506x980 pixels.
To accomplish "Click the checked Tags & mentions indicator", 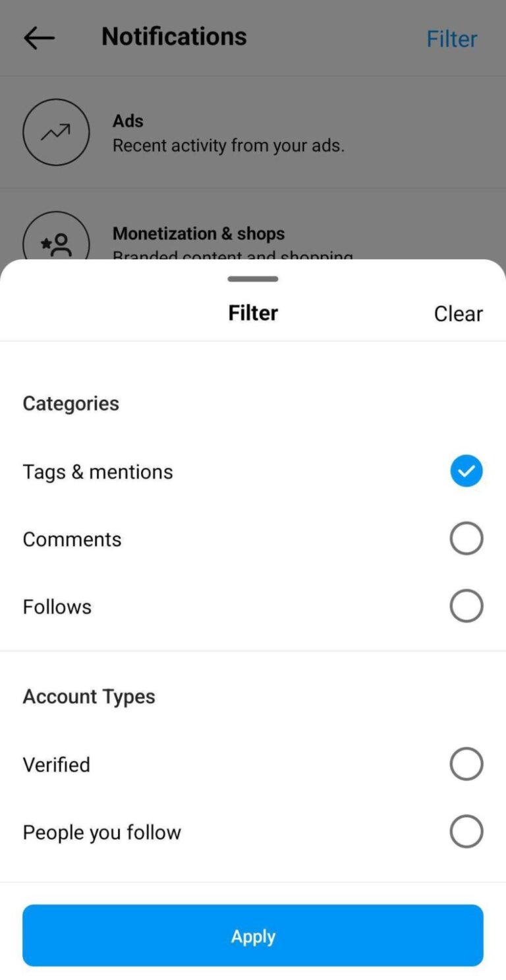I will coord(466,471).
